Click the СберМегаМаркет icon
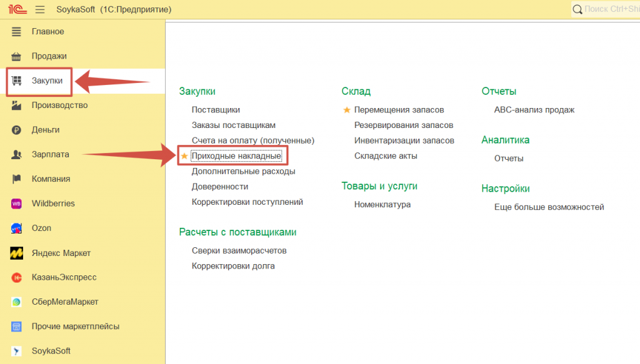 pos(17,302)
